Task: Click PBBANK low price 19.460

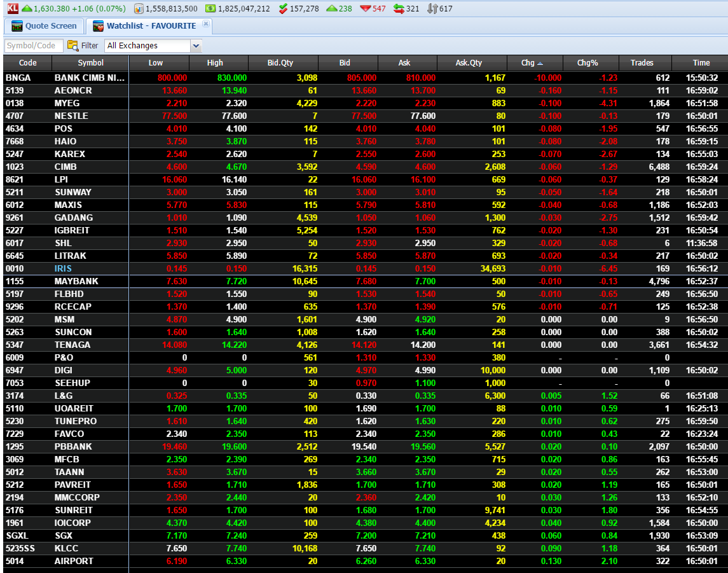Action: tap(175, 446)
